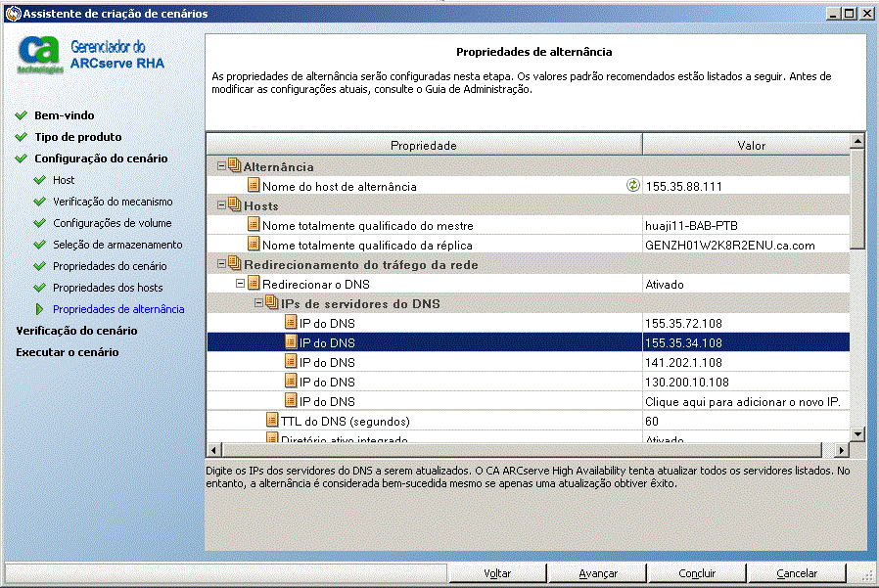Select the Seleção de armazenamento step

pos(117,245)
